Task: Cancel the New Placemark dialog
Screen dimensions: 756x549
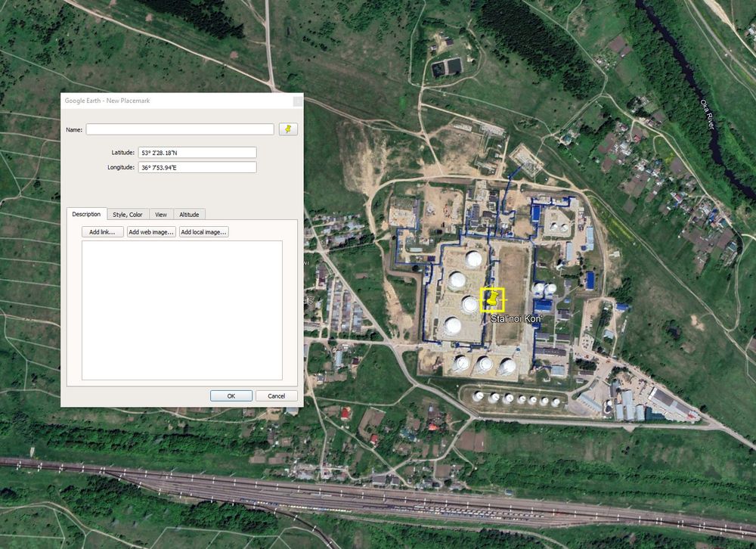Action: click(276, 396)
